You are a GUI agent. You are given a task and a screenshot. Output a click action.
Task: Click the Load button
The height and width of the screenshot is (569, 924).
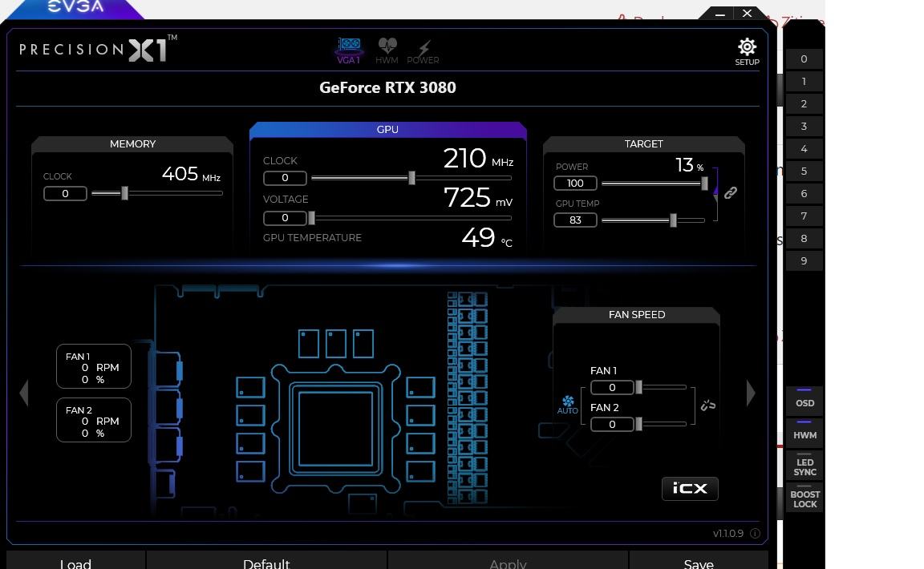[75, 561]
